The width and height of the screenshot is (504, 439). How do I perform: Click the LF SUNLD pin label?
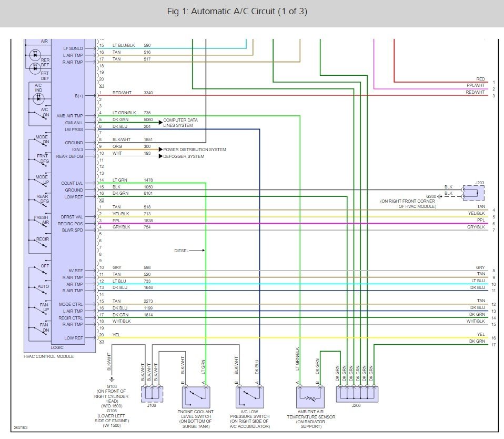pyautogui.click(x=73, y=48)
